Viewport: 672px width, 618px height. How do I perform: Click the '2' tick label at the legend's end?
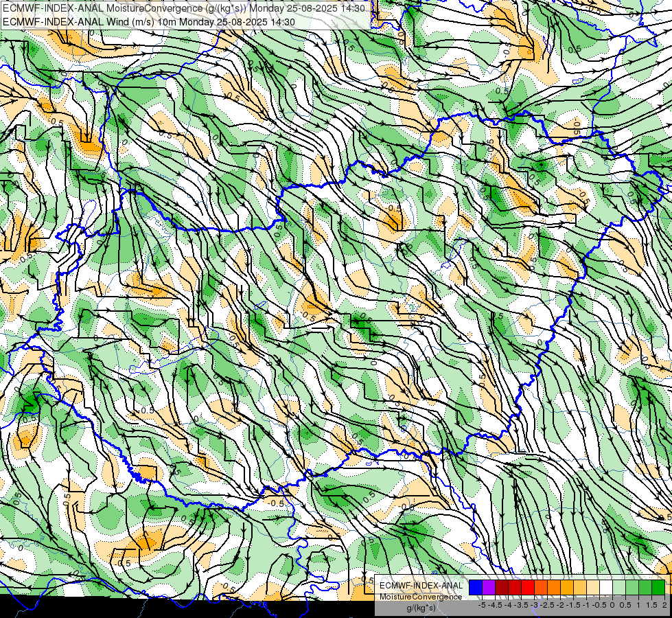(x=664, y=605)
